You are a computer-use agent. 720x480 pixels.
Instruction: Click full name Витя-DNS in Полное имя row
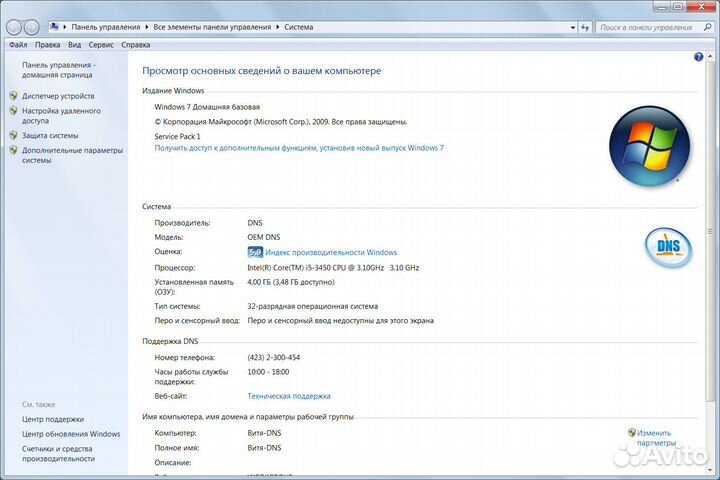(264, 447)
